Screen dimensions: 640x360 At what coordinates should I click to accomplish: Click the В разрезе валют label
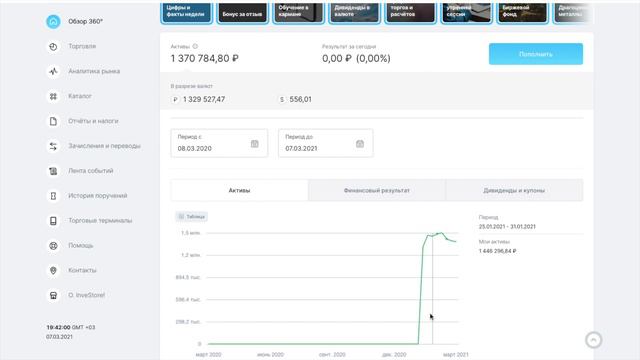[x=191, y=87]
